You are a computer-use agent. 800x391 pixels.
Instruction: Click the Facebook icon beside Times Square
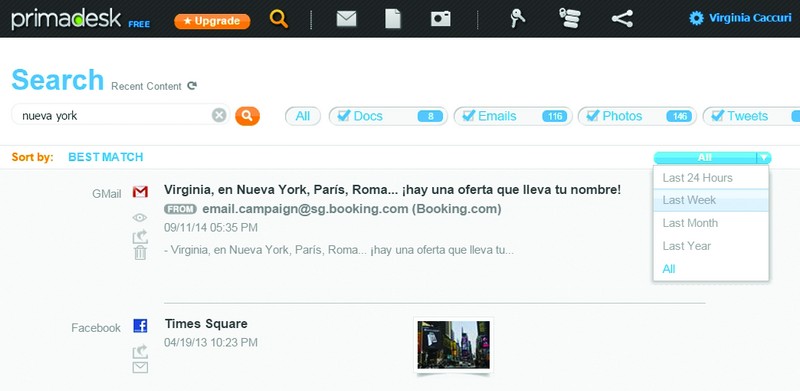coord(140,326)
